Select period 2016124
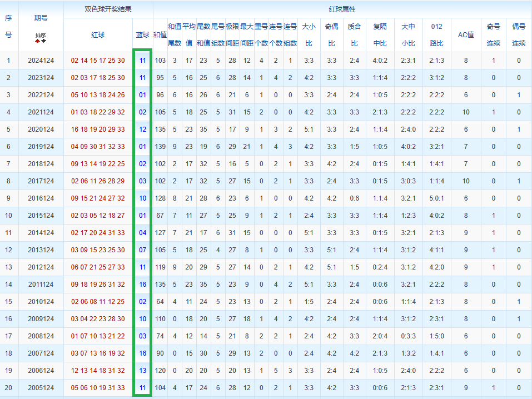 (x=41, y=198)
